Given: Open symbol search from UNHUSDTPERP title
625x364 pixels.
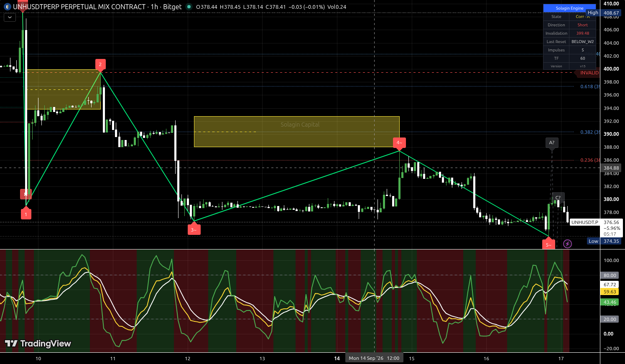Looking at the screenshot, I should 79,7.
